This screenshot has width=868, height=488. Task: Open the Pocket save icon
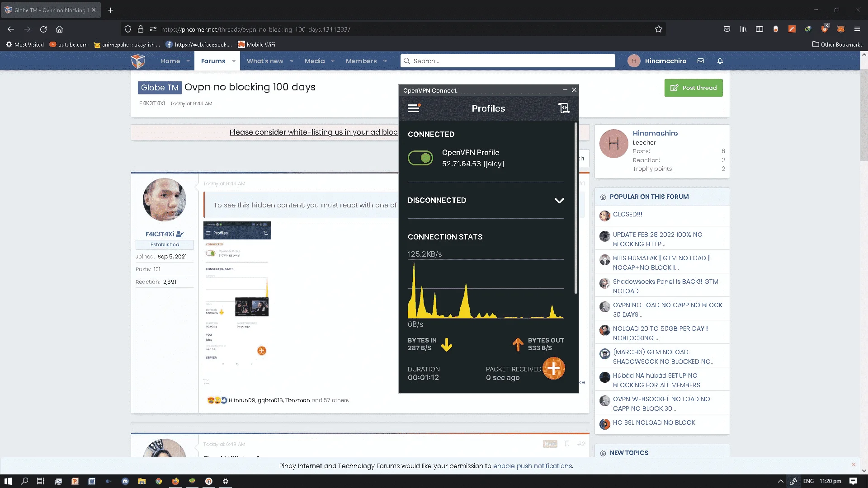point(727,29)
